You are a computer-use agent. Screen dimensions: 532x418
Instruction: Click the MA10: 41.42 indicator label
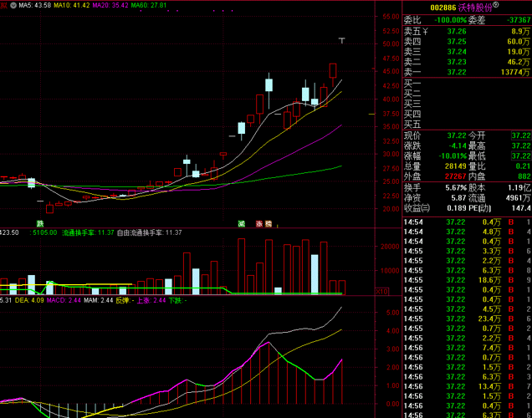[72, 5]
